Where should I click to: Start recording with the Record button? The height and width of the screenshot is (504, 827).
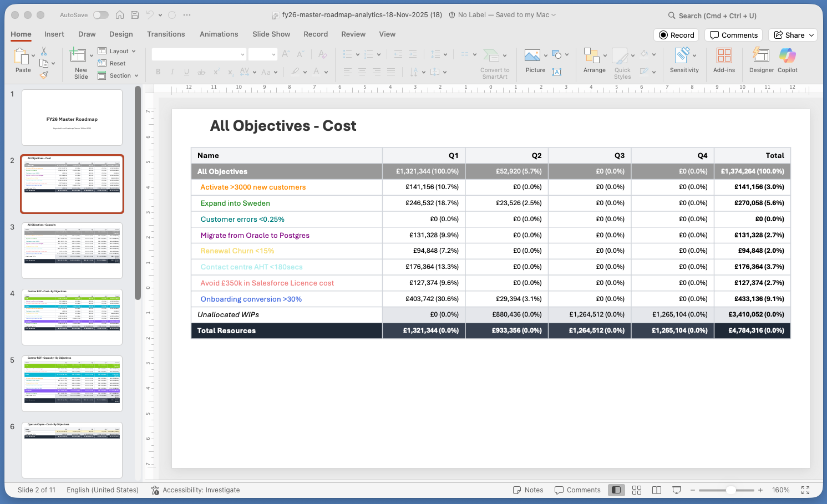pyautogui.click(x=676, y=35)
